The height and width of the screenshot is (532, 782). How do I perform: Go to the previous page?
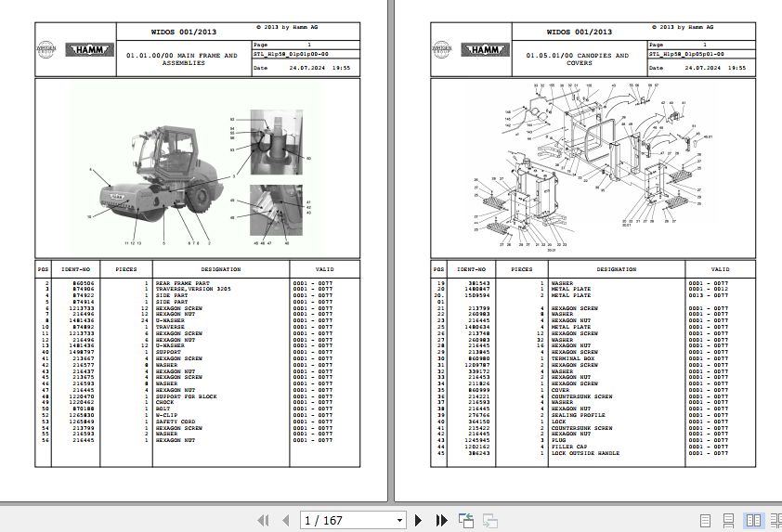[286, 521]
